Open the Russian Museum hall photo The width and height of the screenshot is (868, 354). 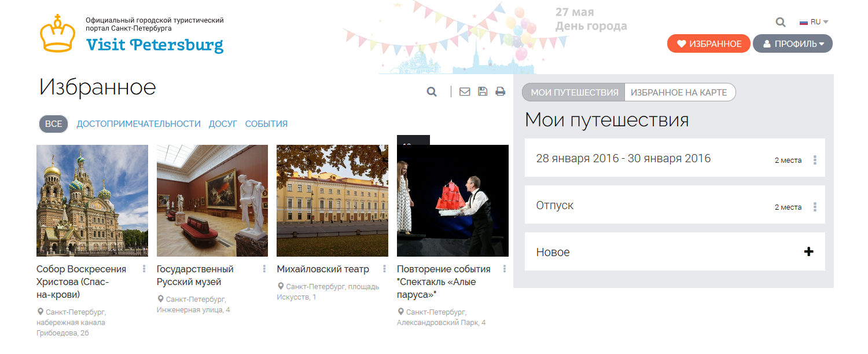[x=212, y=200]
